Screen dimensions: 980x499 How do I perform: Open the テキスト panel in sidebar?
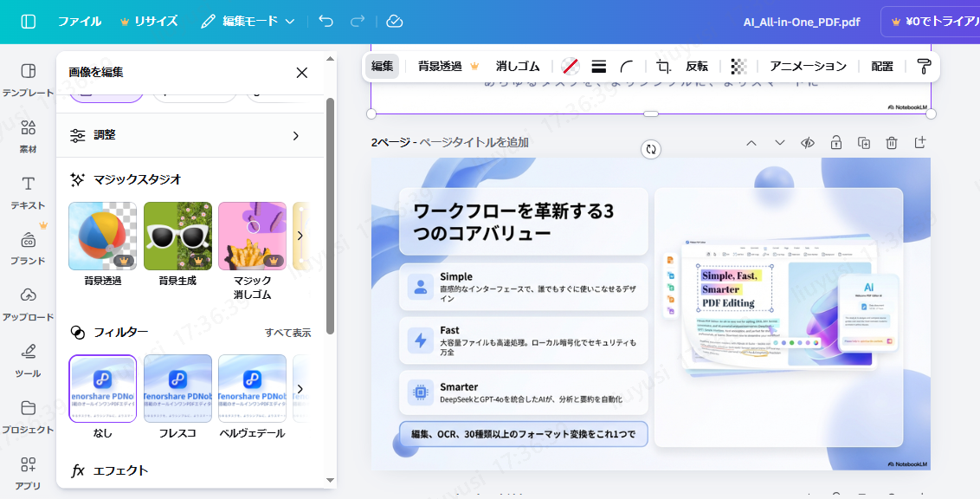29,192
